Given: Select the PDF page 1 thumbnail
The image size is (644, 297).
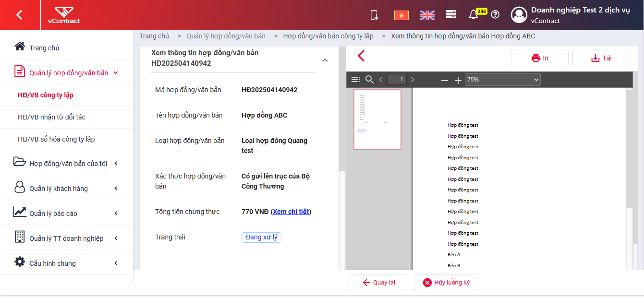Looking at the screenshot, I should click(x=377, y=119).
